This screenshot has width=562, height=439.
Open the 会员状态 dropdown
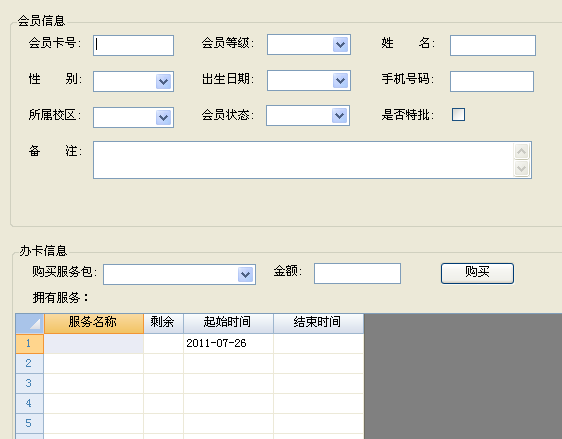click(340, 116)
